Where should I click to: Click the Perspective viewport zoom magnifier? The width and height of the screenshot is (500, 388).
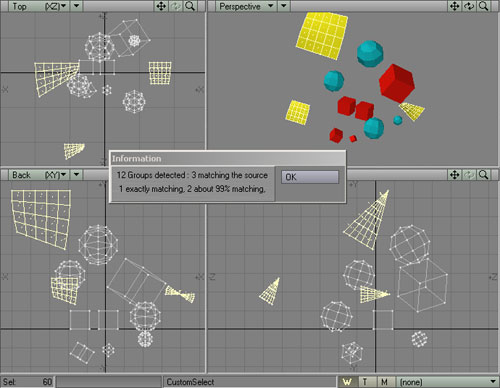[483, 6]
